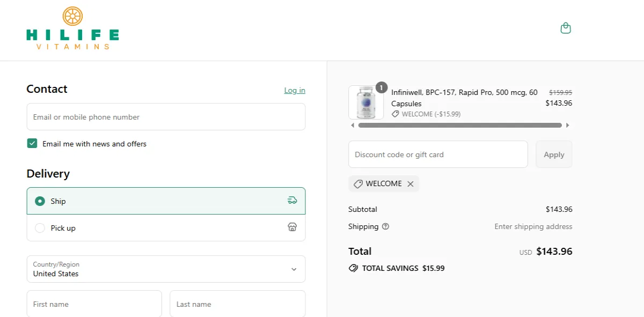Click the Log in link
This screenshot has width=644, height=317.
295,90
